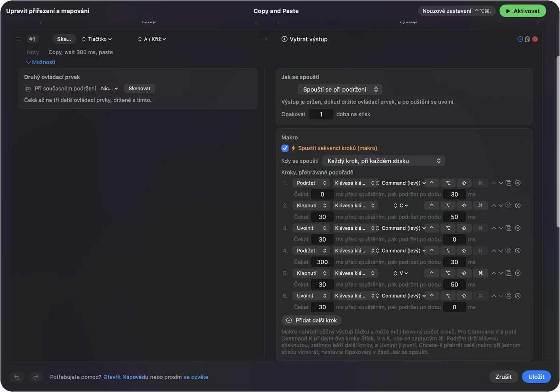Copy row #1 with the clipboard icon
Screen dimensions: 560x392
pyautogui.click(x=528, y=39)
